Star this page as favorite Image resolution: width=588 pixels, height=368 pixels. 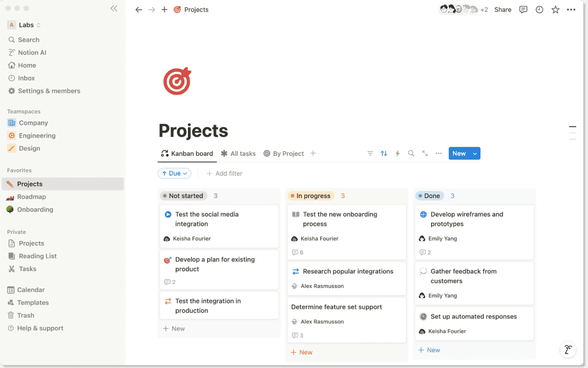(555, 9)
